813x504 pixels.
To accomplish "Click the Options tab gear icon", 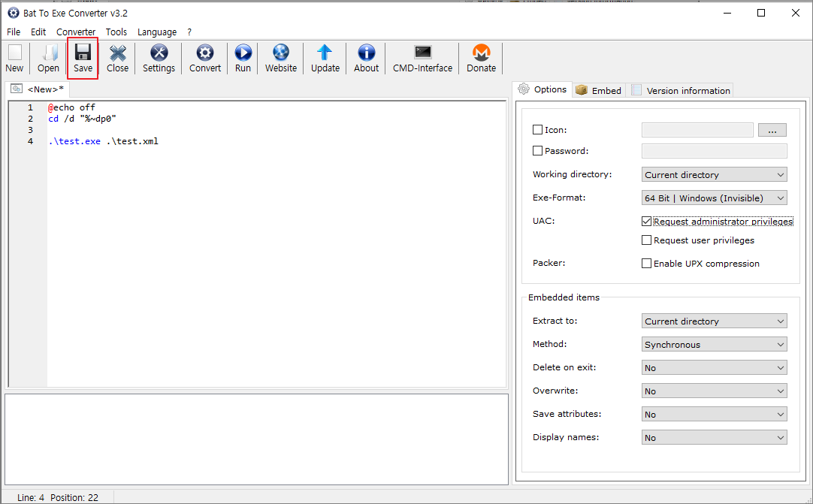I will pos(524,89).
